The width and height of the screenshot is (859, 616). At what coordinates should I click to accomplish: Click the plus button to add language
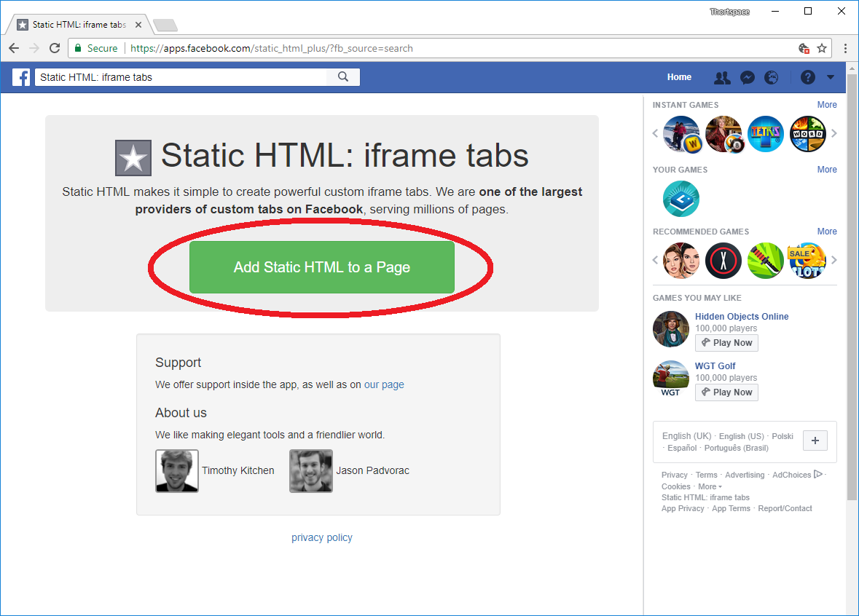[815, 441]
